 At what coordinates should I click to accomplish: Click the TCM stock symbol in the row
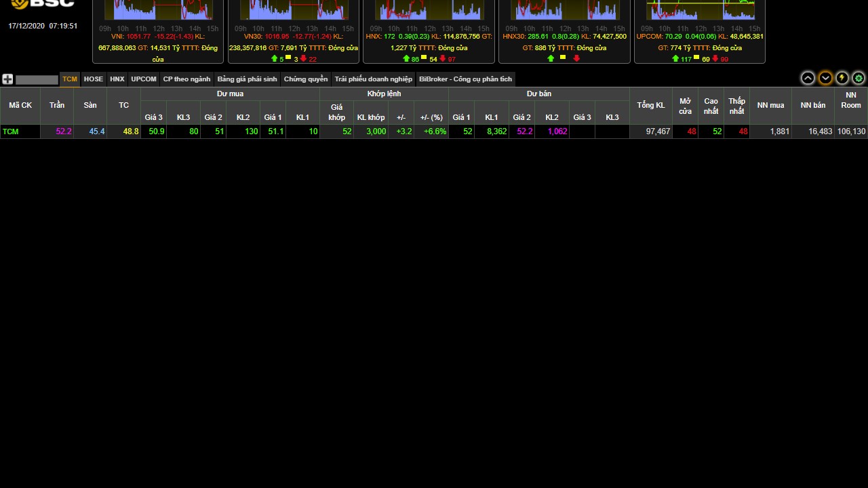10,131
